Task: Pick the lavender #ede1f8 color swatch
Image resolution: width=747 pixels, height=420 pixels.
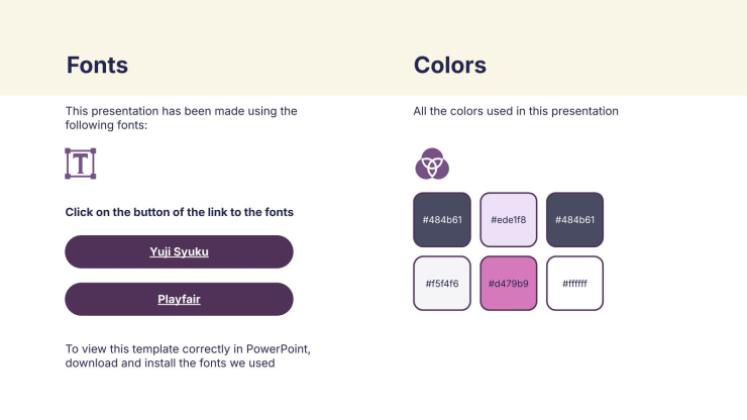Action: point(508,220)
